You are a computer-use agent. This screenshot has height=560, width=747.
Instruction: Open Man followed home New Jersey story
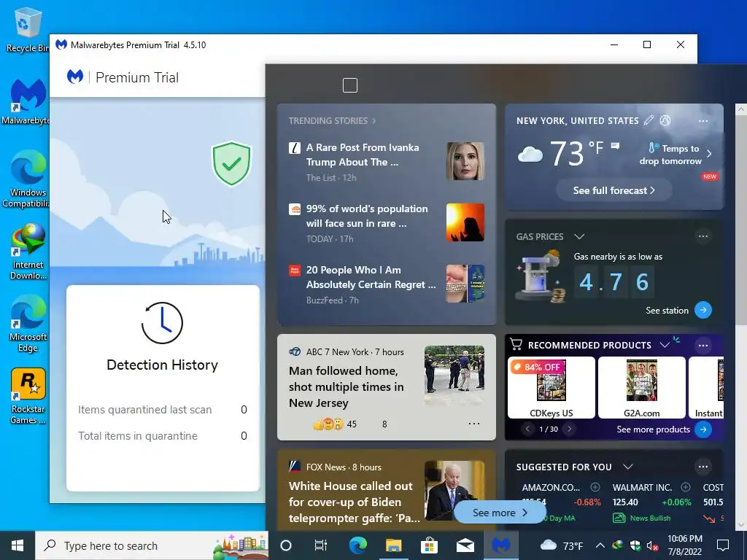click(347, 386)
